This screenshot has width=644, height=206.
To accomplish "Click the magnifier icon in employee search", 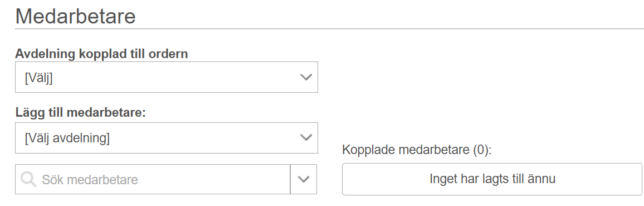I will point(28,179).
